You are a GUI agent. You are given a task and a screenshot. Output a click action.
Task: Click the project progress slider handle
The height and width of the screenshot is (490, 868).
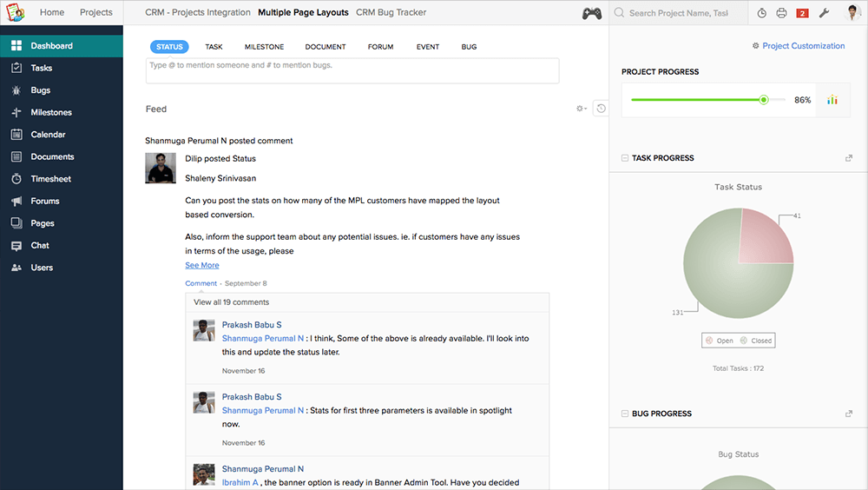[x=764, y=100]
